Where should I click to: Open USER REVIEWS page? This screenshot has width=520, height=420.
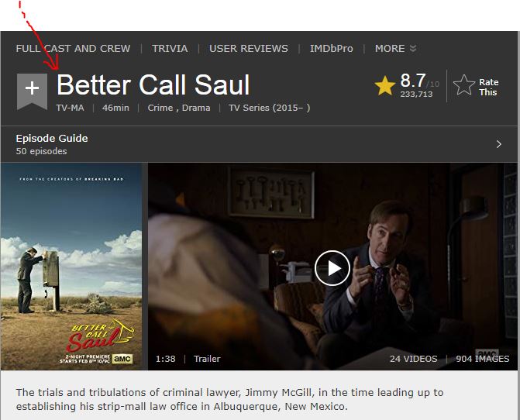[x=249, y=48]
